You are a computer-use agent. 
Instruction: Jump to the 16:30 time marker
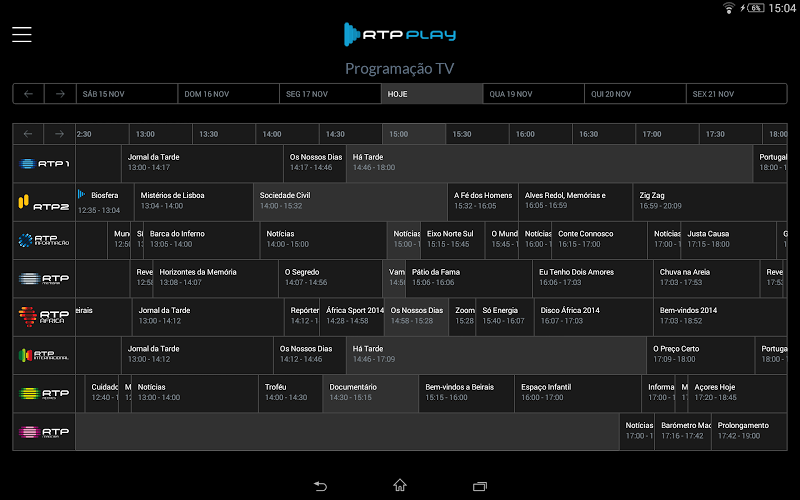[x=604, y=134]
